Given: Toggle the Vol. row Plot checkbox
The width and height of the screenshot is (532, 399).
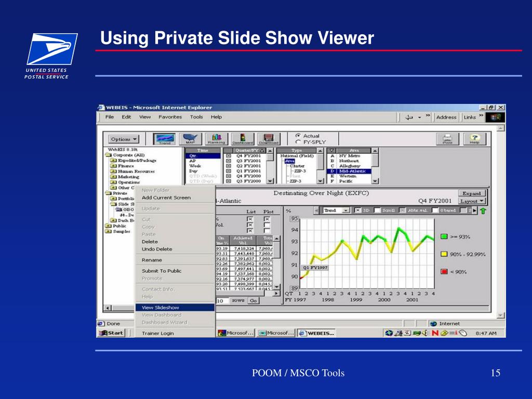Looking at the screenshot, I should click(x=267, y=225).
